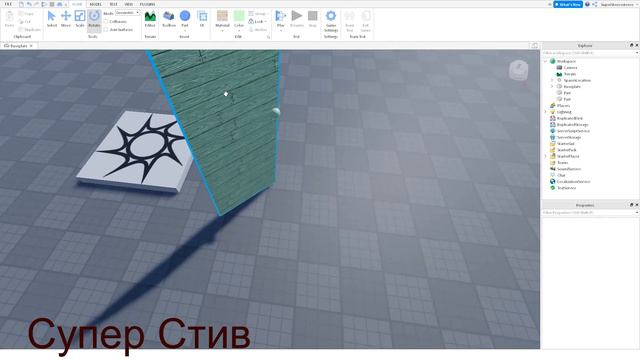Click the Team Test icon
640x360 pixels.
pos(350,21)
